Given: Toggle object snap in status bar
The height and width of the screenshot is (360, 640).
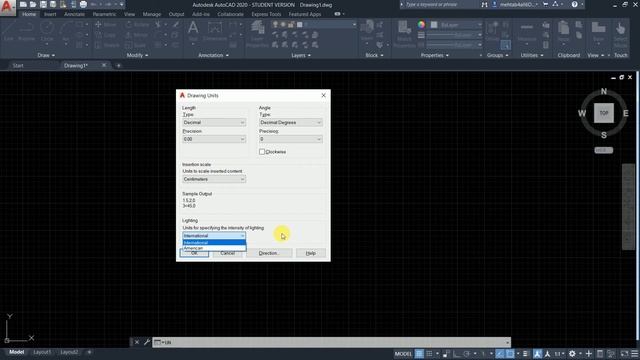Looking at the screenshot, I should point(510,354).
